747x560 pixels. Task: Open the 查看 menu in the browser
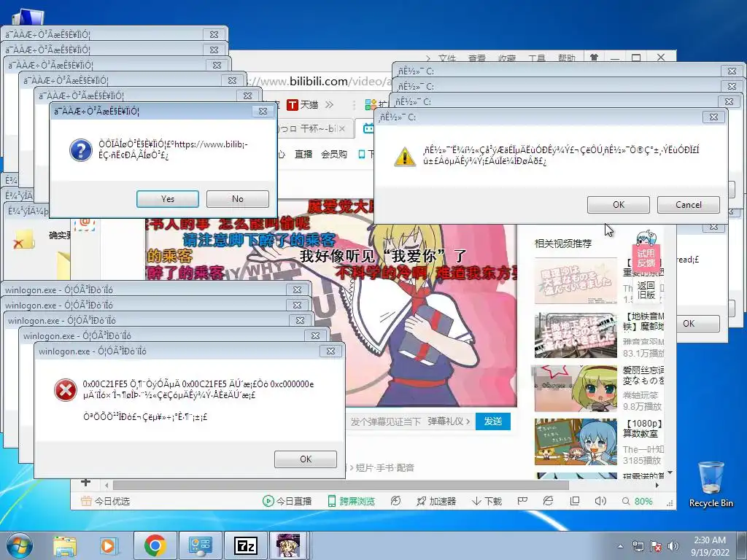(x=477, y=58)
